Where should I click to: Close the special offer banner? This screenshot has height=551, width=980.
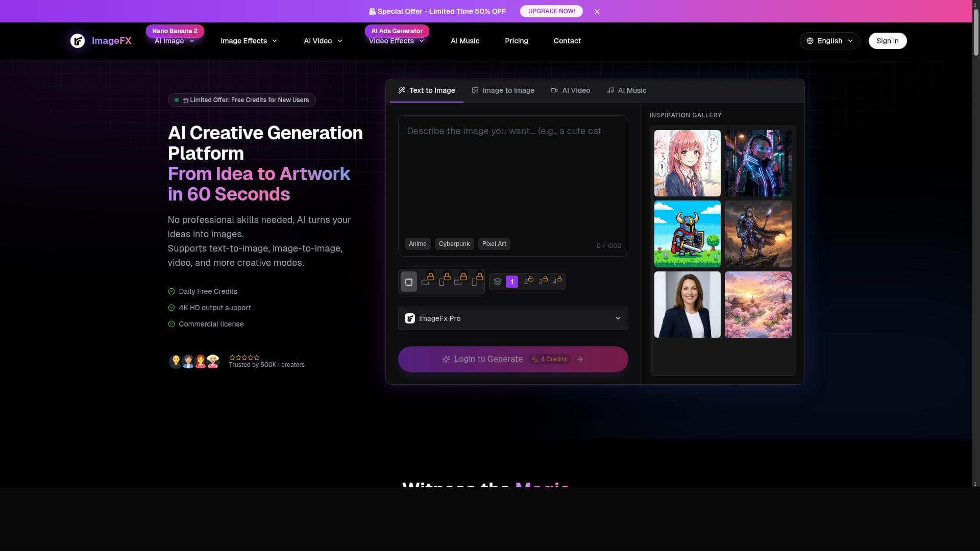597,11
